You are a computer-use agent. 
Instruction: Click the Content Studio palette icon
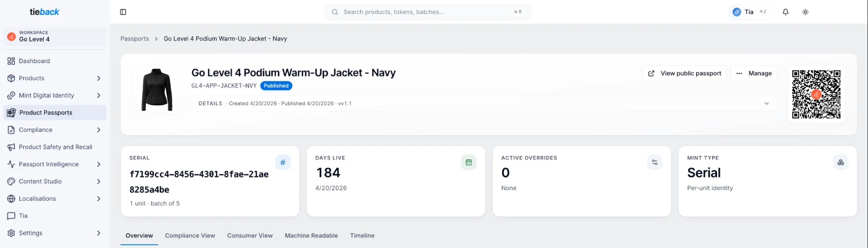pyautogui.click(x=11, y=181)
